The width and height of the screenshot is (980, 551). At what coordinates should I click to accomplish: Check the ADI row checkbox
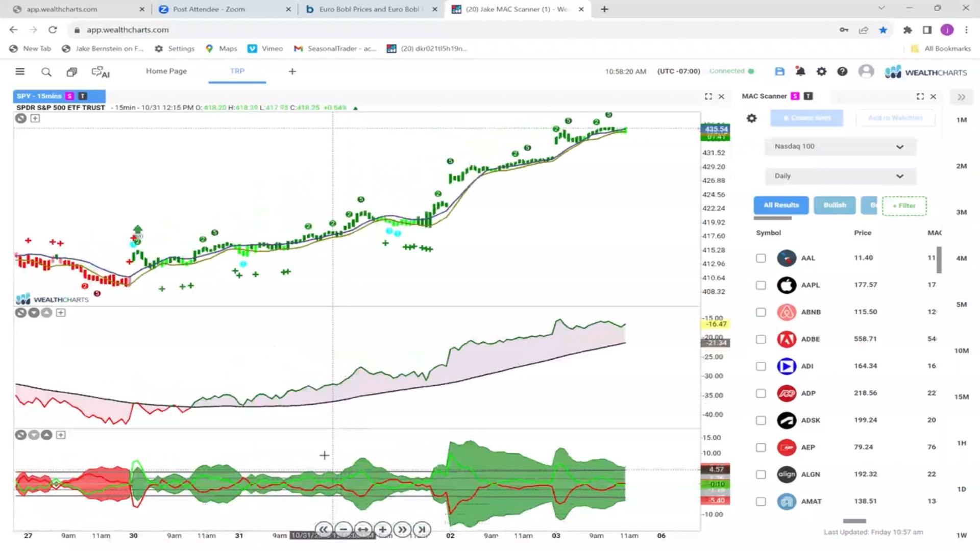(761, 366)
